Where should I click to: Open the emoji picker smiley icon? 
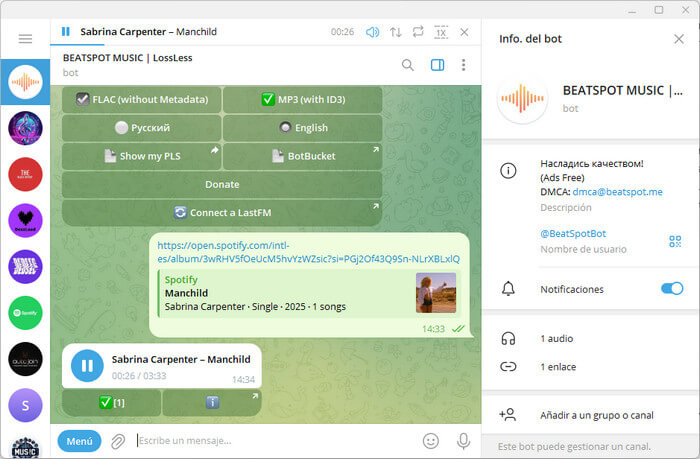pos(431,441)
